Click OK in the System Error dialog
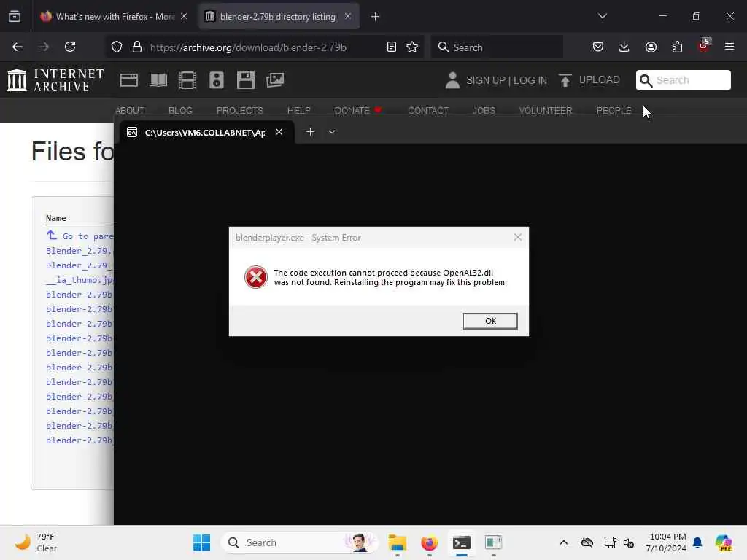This screenshot has height=560, width=747. [x=489, y=321]
